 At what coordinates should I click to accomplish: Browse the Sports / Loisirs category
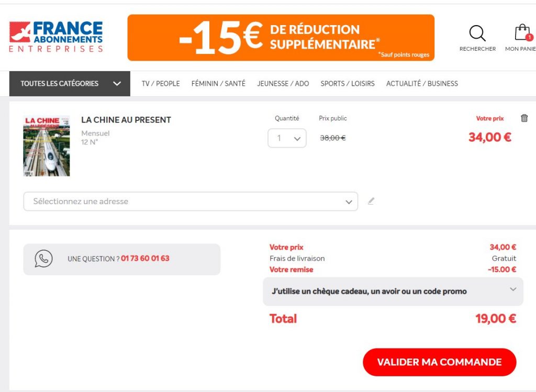click(x=348, y=84)
